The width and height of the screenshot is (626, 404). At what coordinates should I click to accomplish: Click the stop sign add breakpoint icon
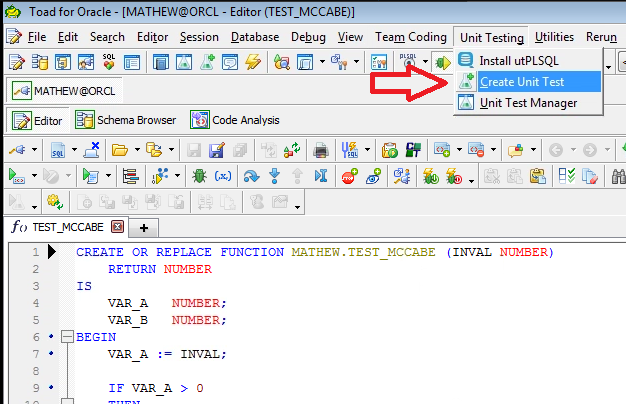pos(349,176)
